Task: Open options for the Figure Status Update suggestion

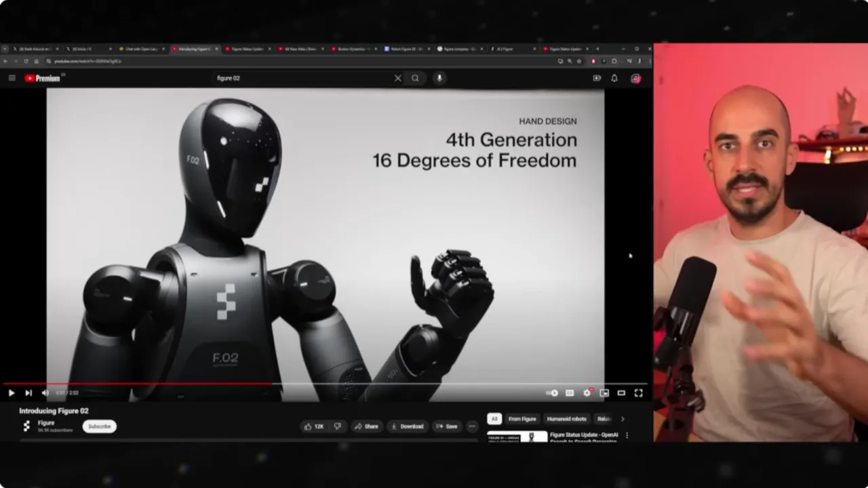Action: tap(627, 436)
